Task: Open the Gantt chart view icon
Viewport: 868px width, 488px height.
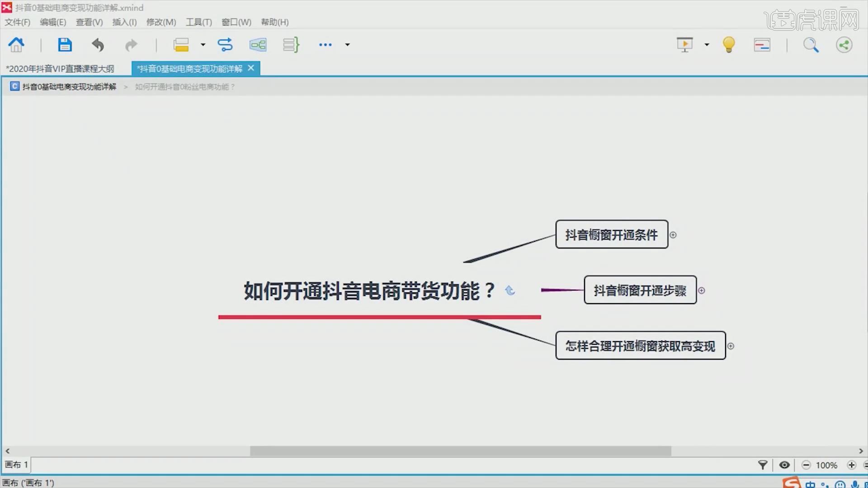Action: (x=762, y=45)
